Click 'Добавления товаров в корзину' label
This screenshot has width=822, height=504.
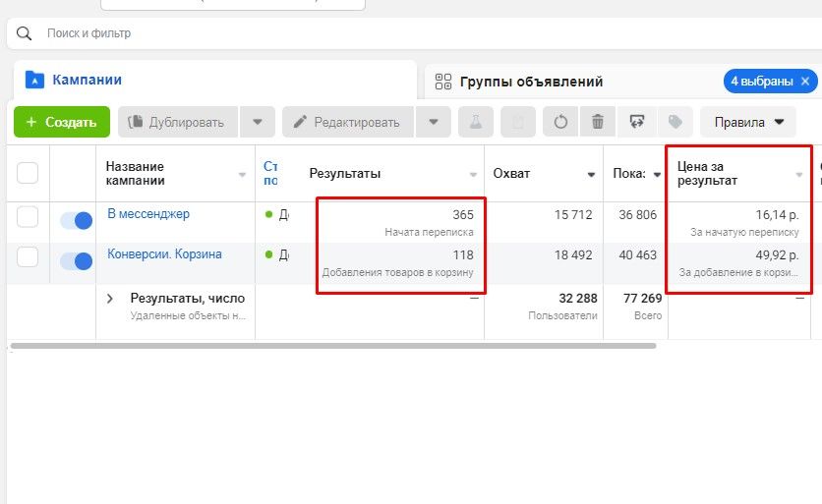[x=397, y=272]
